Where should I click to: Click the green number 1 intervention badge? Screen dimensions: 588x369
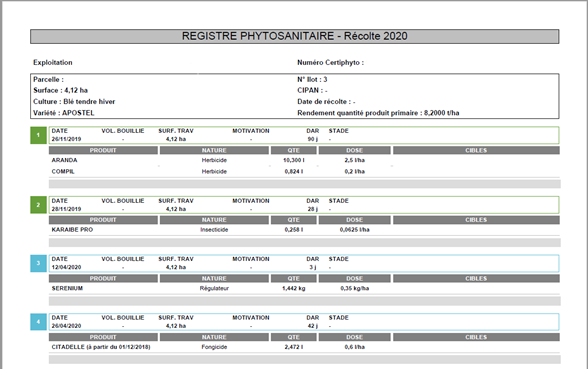(x=38, y=135)
